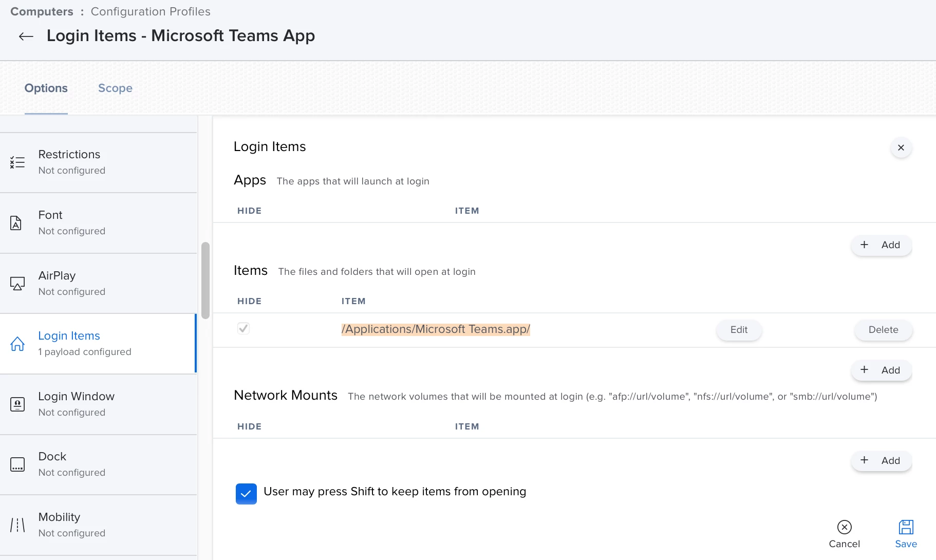Select Login Items payload in sidebar
This screenshot has width=936, height=560.
[99, 344]
